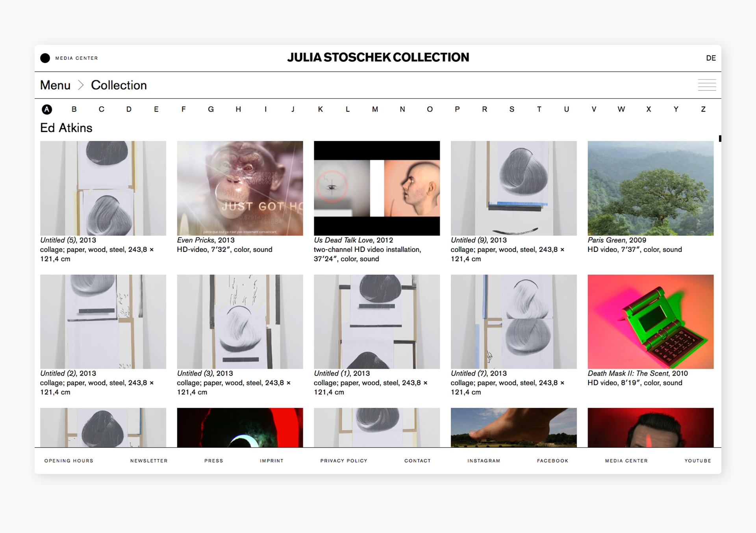Click the YouTube footer link

point(697,461)
